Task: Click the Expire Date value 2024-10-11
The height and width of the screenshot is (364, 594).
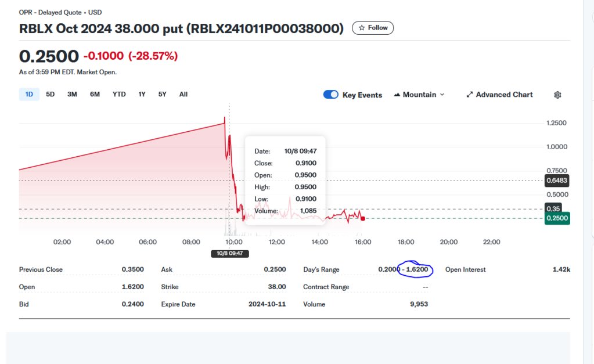Action: [267, 304]
